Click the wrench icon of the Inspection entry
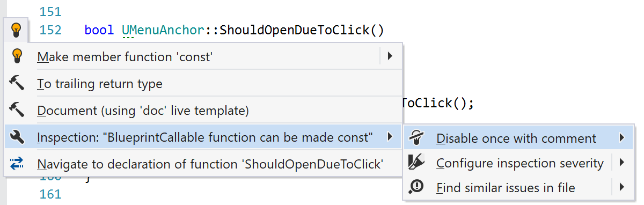Screen dimensions: 644x205 click(x=17, y=137)
